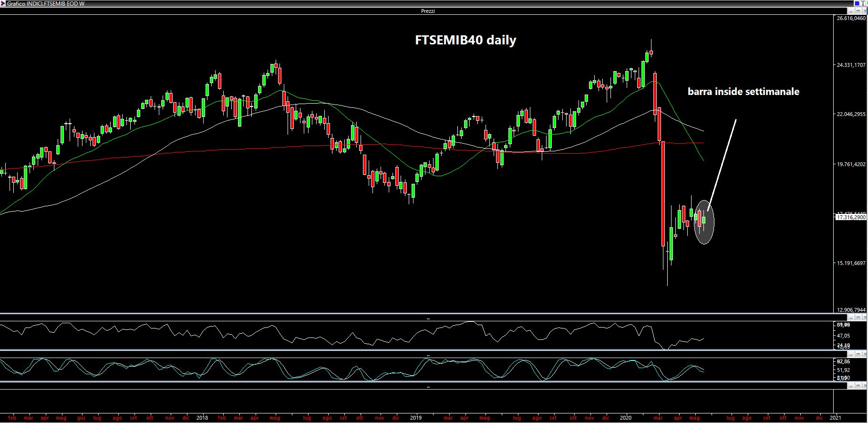Click the 2018 year label on time axis
The height and width of the screenshot is (423, 868).
[203, 418]
